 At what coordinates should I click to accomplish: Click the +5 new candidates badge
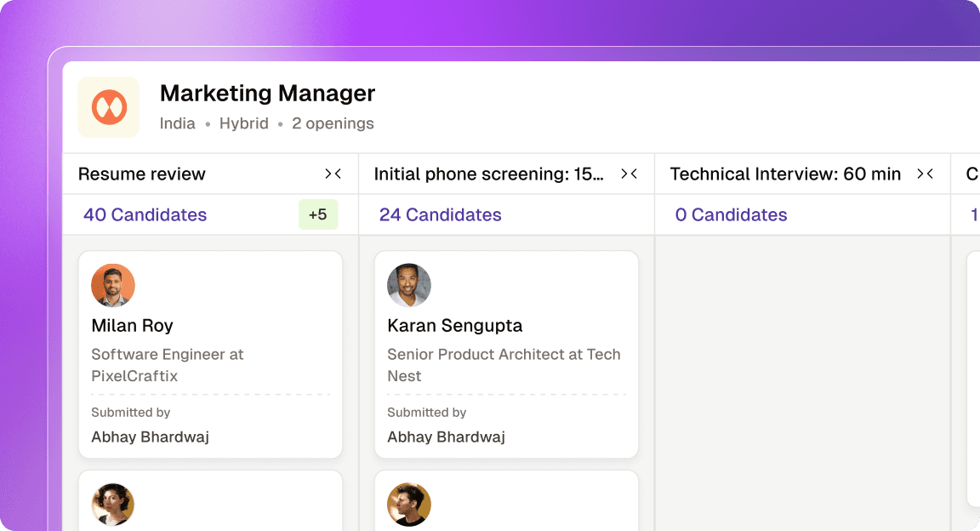pos(317,214)
